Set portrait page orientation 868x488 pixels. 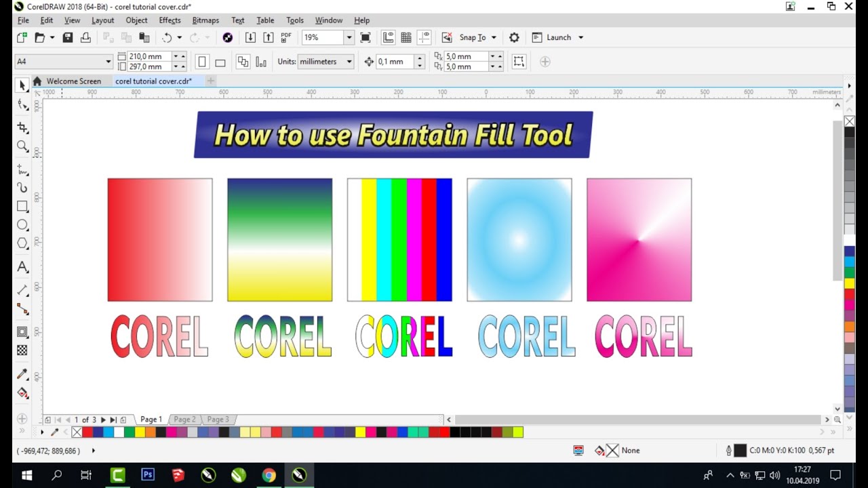click(x=202, y=62)
